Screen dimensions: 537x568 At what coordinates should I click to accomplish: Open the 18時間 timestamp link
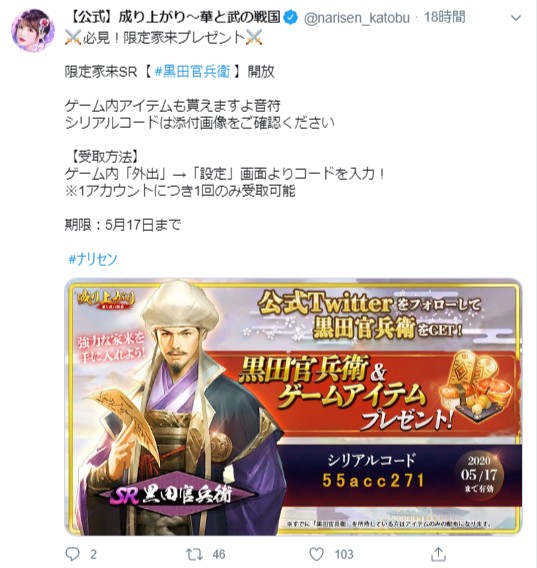445,17
